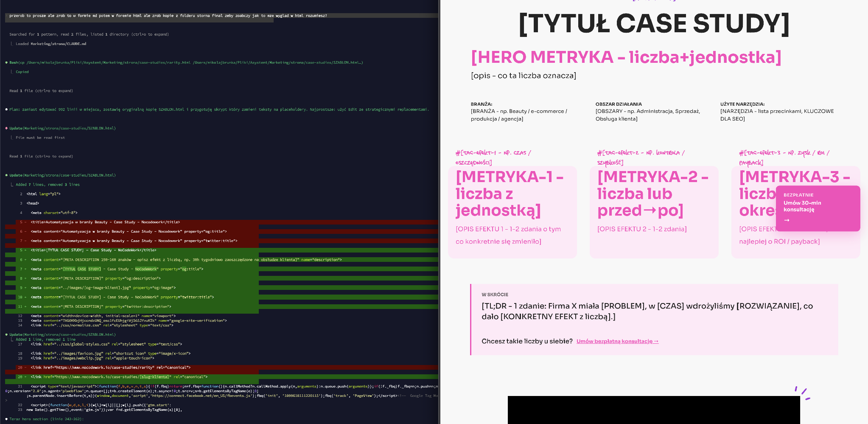Select the '[TL;DR – 1 zdanie: Firma X' summary paragraph

point(647,311)
